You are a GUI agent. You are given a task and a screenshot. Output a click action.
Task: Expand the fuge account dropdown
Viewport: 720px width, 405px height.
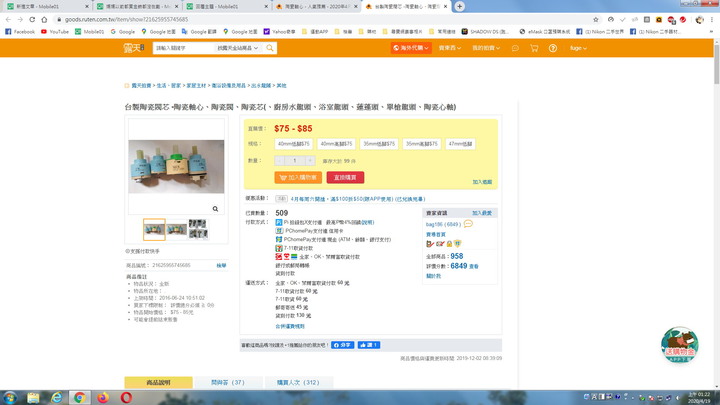point(578,48)
